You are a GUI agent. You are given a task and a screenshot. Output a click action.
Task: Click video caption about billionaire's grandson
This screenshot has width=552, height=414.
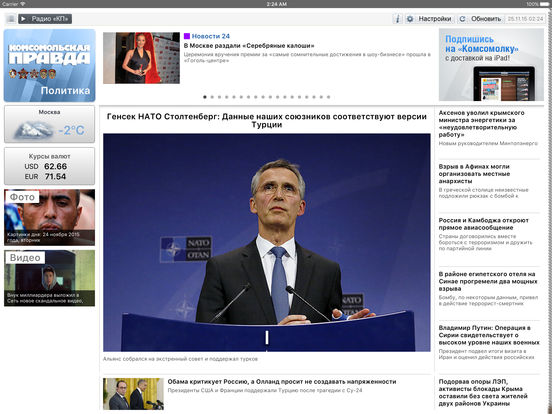coord(45,298)
